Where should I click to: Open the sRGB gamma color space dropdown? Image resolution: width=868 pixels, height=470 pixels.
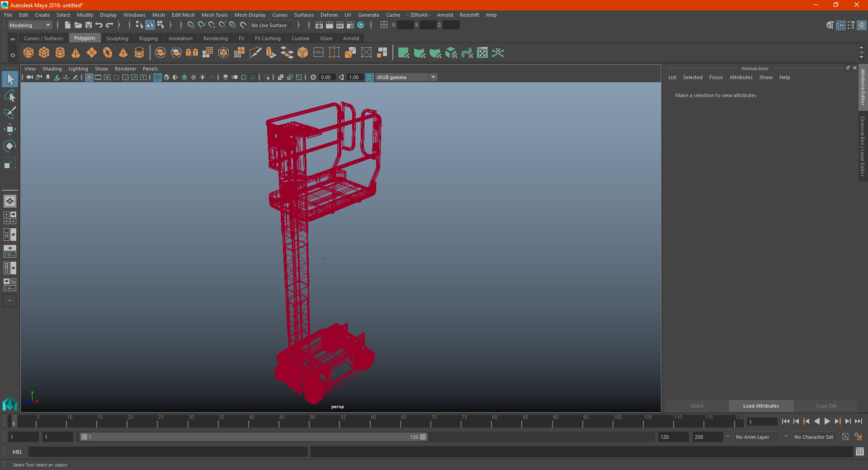tap(406, 77)
